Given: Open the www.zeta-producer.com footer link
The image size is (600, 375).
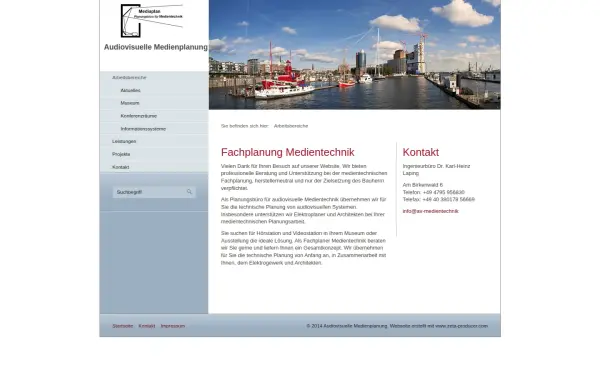Looking at the screenshot, I should [x=461, y=326].
